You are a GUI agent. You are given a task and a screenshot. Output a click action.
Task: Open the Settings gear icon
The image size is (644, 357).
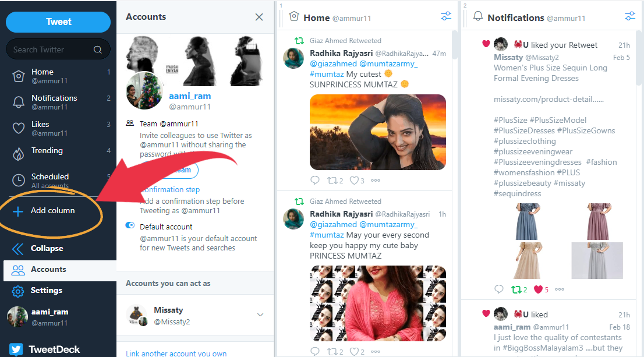coord(19,291)
